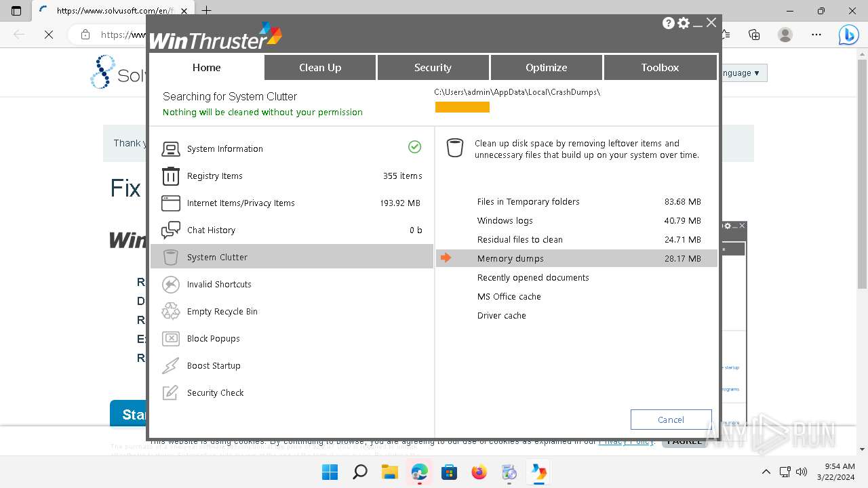The image size is (868, 488).
Task: Click the System Clutter bin icon
Action: (171, 258)
